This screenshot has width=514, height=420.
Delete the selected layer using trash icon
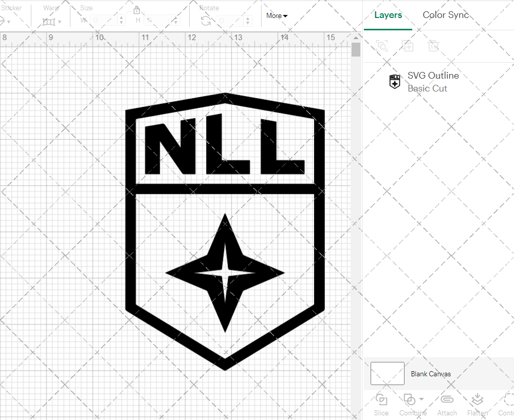433,46
